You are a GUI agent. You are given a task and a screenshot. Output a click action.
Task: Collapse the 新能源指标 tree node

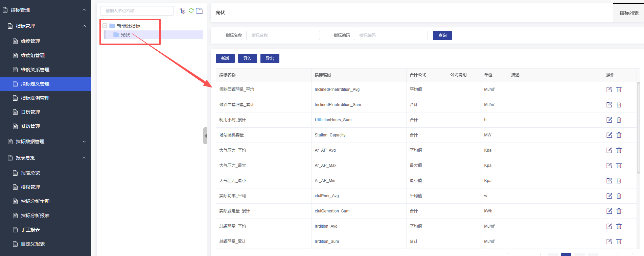(x=105, y=26)
